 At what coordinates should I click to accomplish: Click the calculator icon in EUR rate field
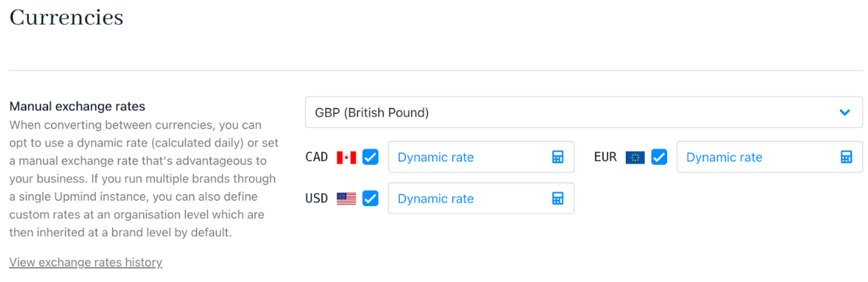pos(846,157)
